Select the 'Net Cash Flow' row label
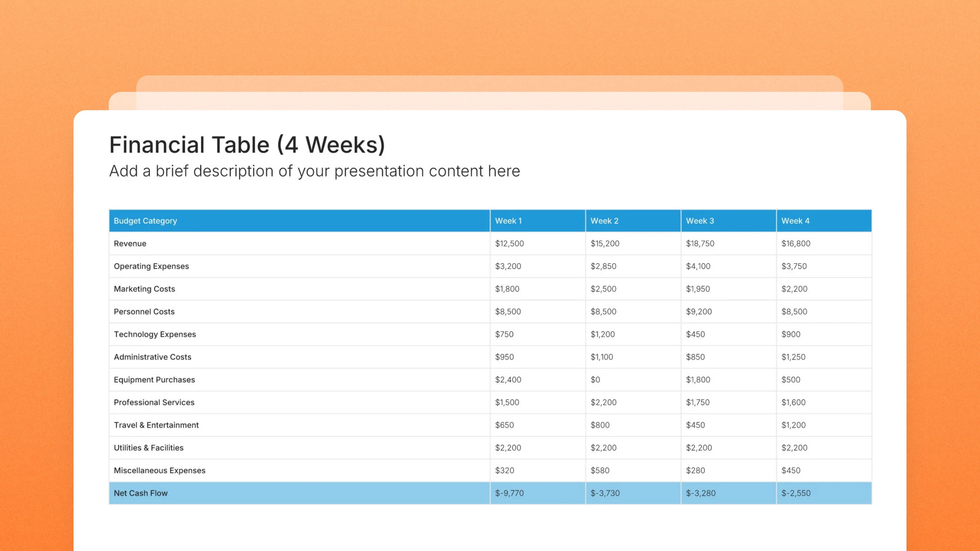980x551 pixels. point(140,493)
